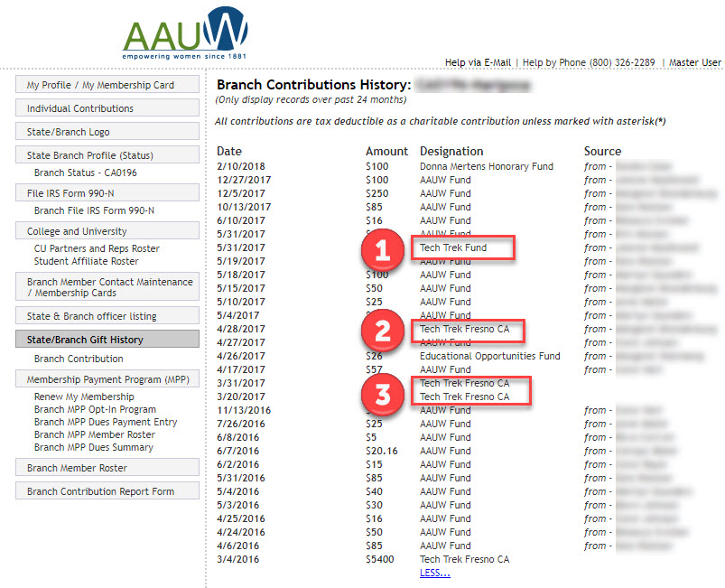Open Individual Contributions menu item
This screenshot has width=725, height=588.
107,108
